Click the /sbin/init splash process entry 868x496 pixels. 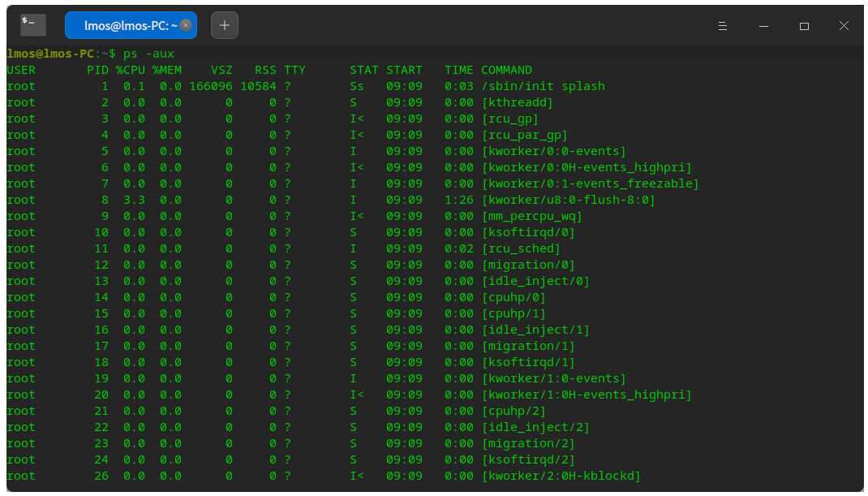click(543, 86)
